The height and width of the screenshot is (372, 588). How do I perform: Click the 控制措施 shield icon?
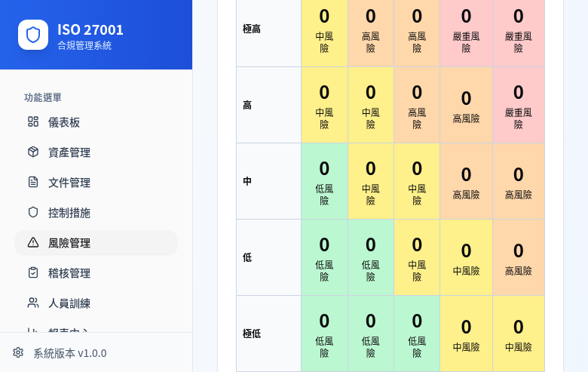(x=33, y=212)
